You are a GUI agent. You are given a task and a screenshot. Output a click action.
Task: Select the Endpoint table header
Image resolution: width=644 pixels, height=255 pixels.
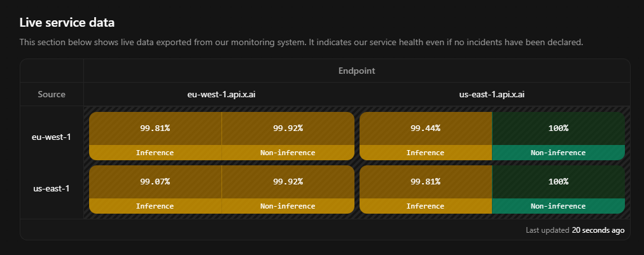pos(356,71)
